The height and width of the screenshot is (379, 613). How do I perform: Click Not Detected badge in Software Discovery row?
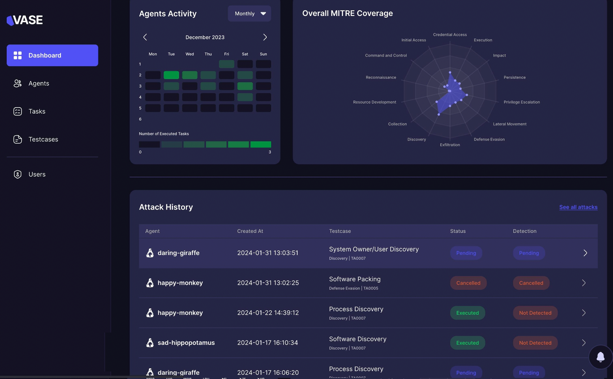[535, 343]
